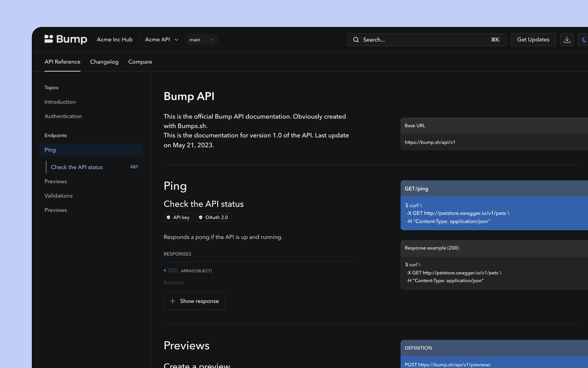Screen dimensions: 588x368
Task: Click in the Search field
Action: [x=427, y=40]
